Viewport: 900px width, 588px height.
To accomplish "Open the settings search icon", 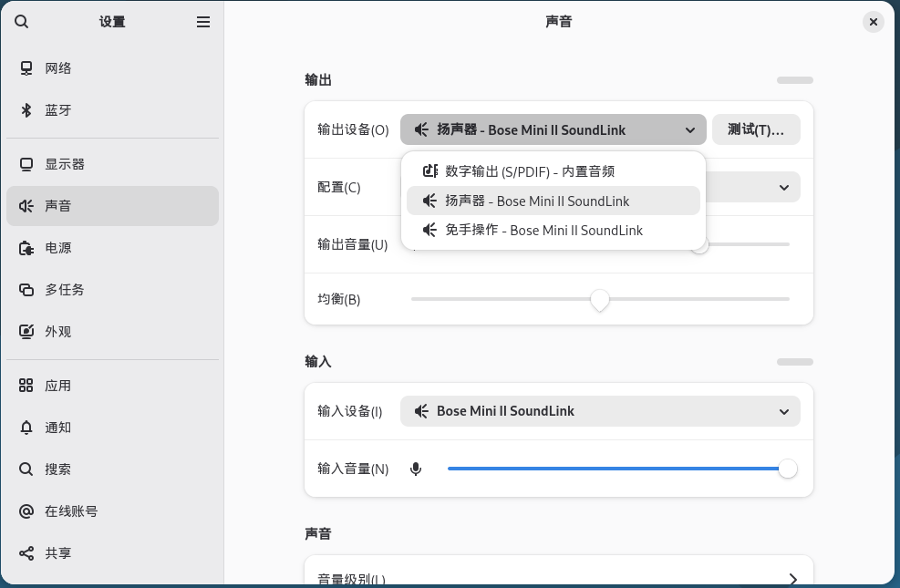I will [21, 22].
